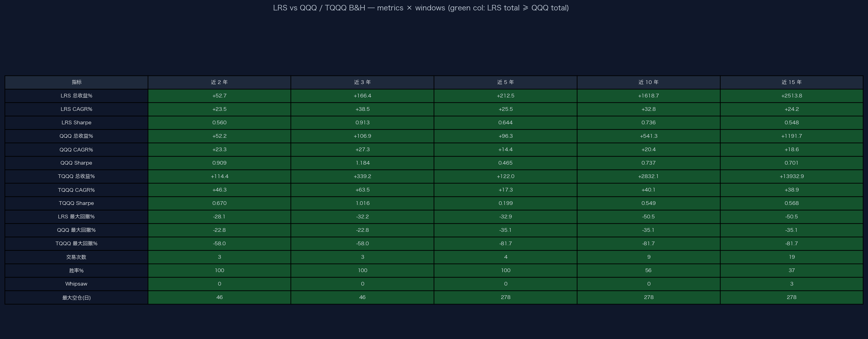Screen dimensions: 868x339
Task: Click the QQQ CAGR value '+14.4'
Action: click(505, 149)
